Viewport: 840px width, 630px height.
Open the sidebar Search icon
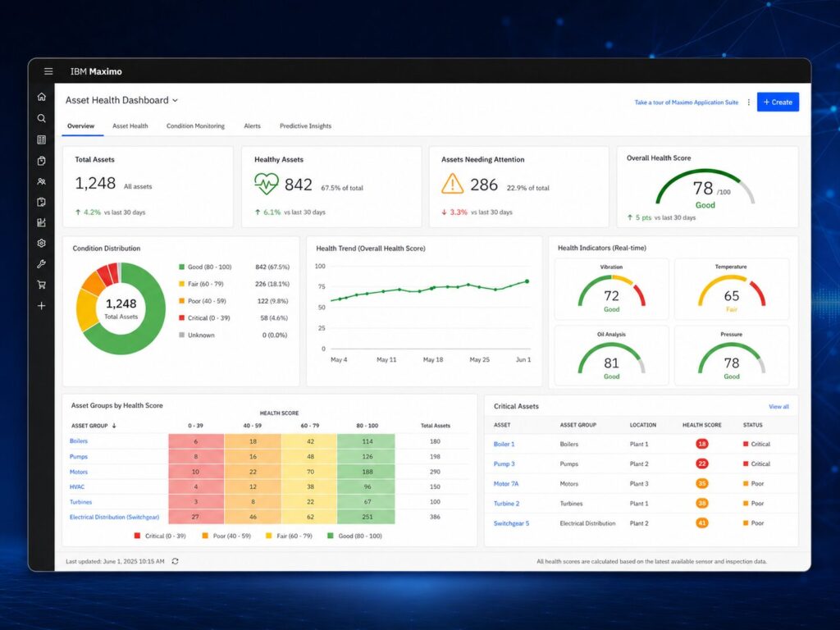41,118
